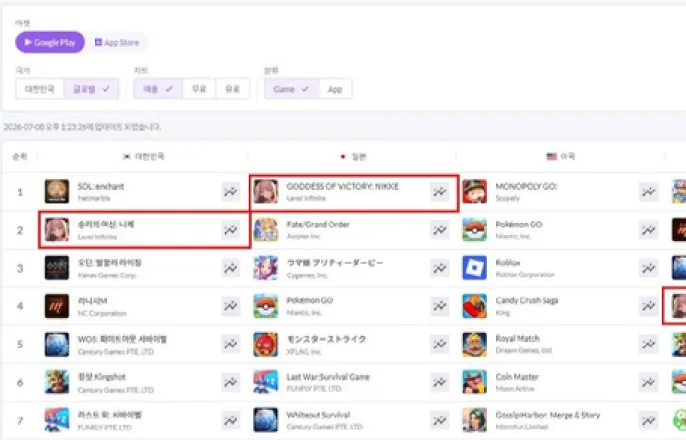
Task: Open trend chart for Fate/Grand Order
Action: click(x=440, y=230)
